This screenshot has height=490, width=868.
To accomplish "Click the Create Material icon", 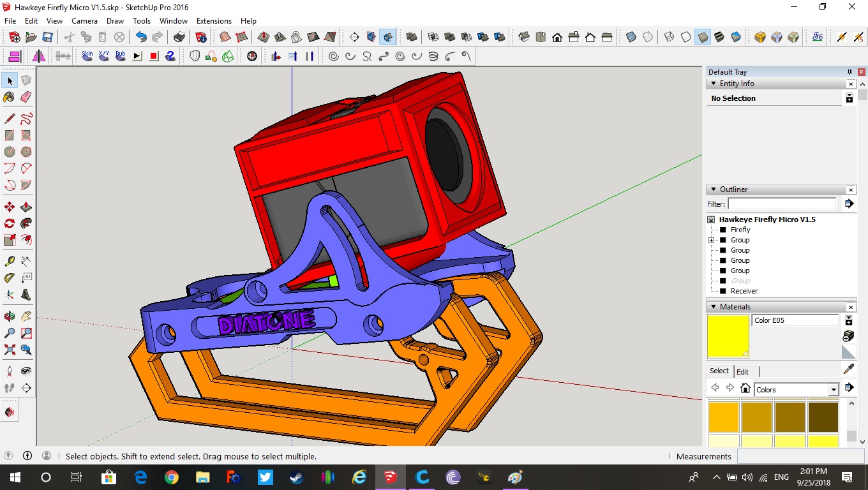I will click(849, 336).
